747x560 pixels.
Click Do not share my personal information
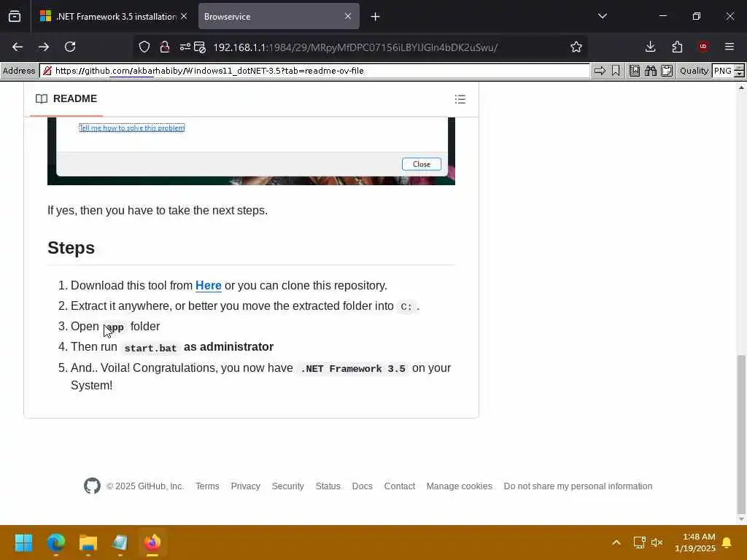[x=578, y=486]
